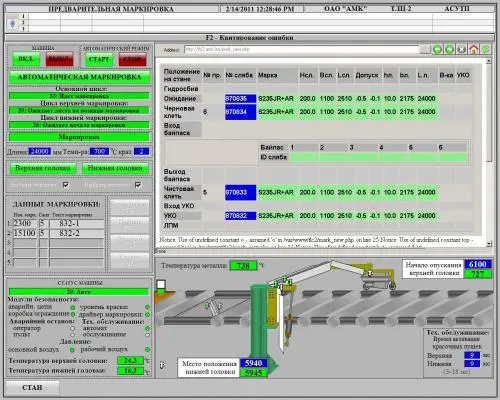The width and height of the screenshot is (500, 400).
Task: Go forward with the second green arrow
Action: [450, 50]
